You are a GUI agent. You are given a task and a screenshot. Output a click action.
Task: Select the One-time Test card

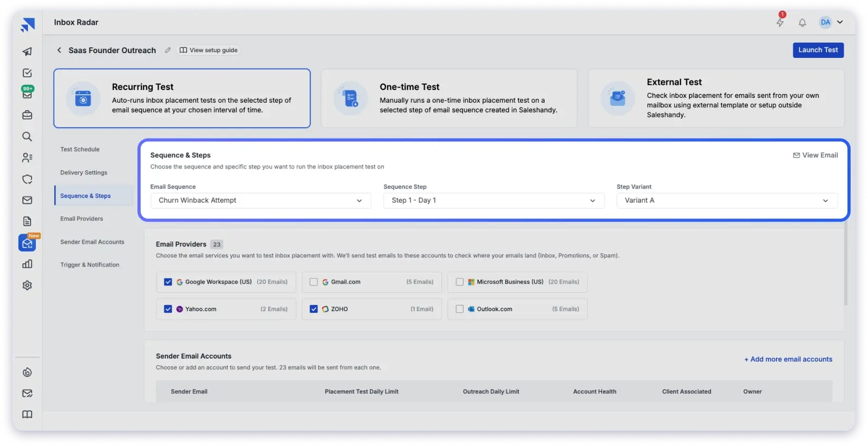coord(449,98)
